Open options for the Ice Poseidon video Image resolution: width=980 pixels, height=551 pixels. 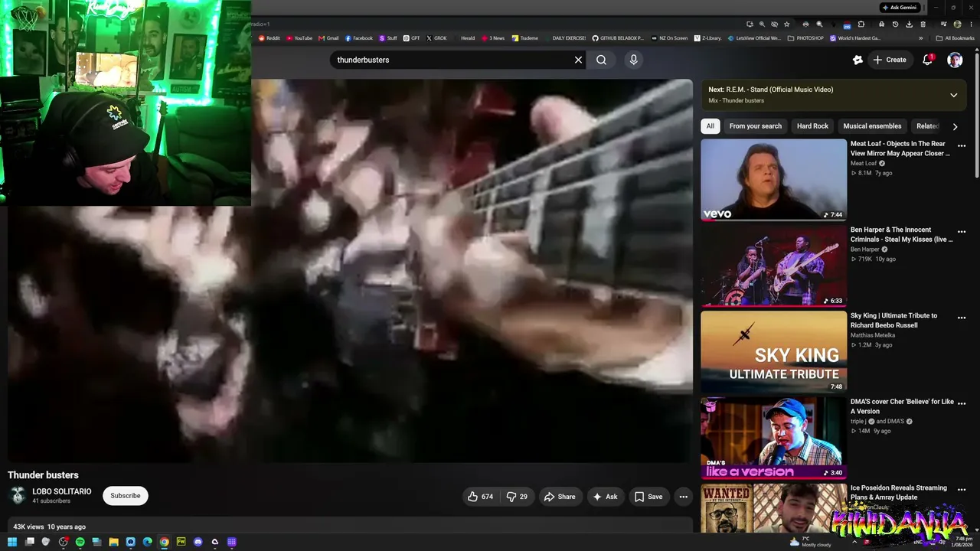pos(962,490)
